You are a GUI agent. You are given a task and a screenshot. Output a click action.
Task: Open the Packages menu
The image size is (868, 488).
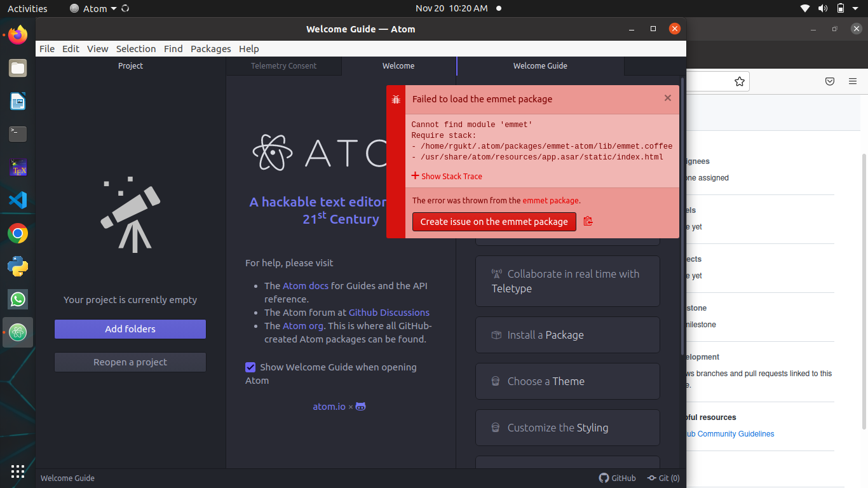point(210,48)
